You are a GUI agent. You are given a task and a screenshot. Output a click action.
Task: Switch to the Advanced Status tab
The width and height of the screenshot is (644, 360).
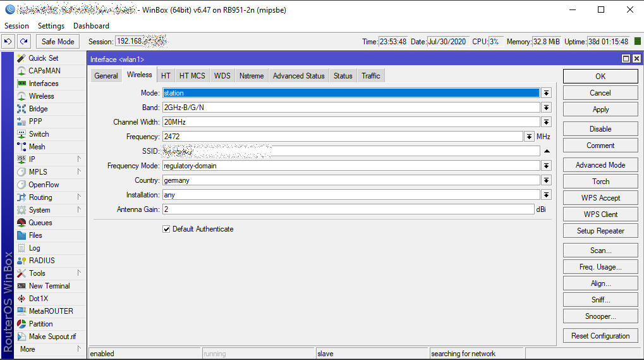pyautogui.click(x=298, y=76)
